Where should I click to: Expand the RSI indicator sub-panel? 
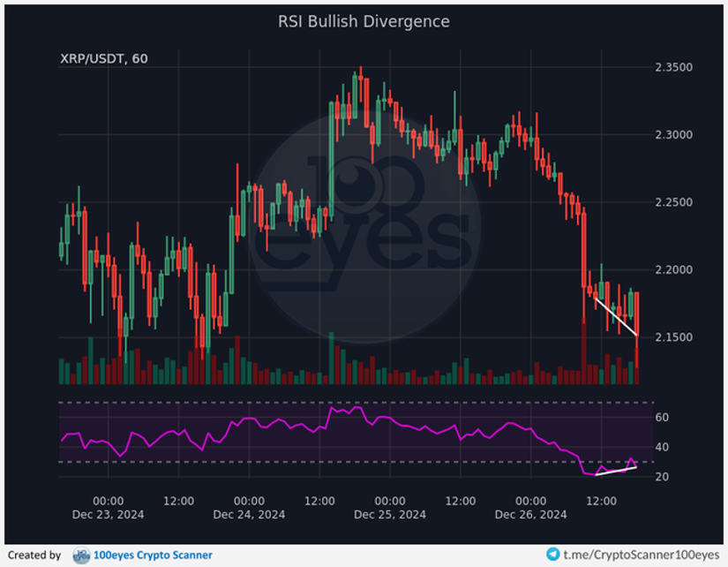pos(353,437)
